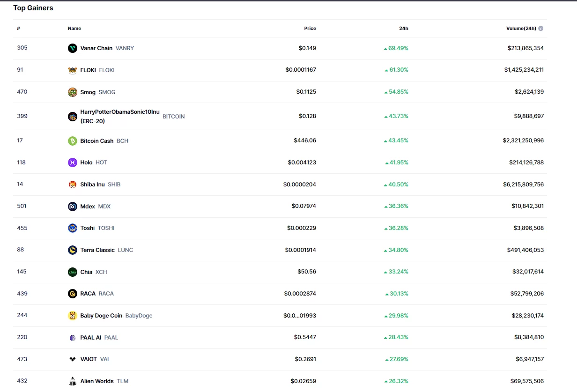Sort table by 24h column header
577x392 pixels.
(403, 29)
